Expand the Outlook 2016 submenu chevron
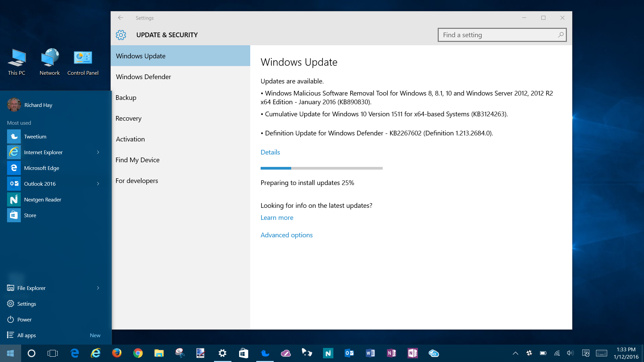Screen dimensions: 644x362 (98, 184)
